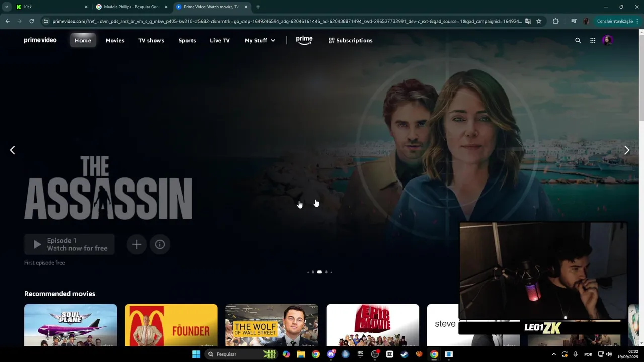The image size is (644, 362).
Task: Open CapCut from the taskbar
Action: 389,354
